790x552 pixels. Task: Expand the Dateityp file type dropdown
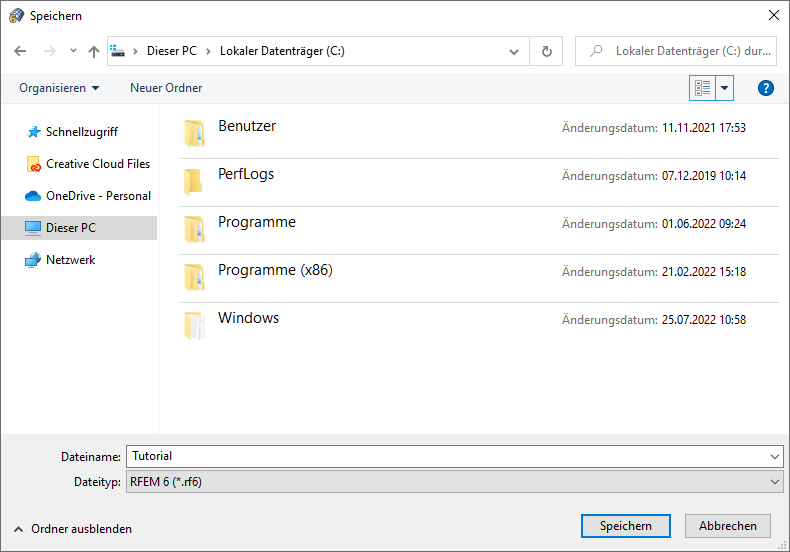pyautogui.click(x=775, y=481)
